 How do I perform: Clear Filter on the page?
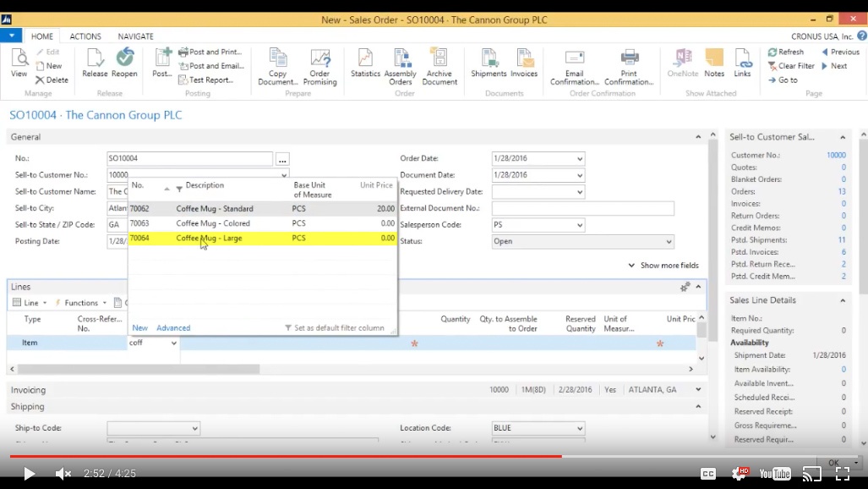(791, 65)
